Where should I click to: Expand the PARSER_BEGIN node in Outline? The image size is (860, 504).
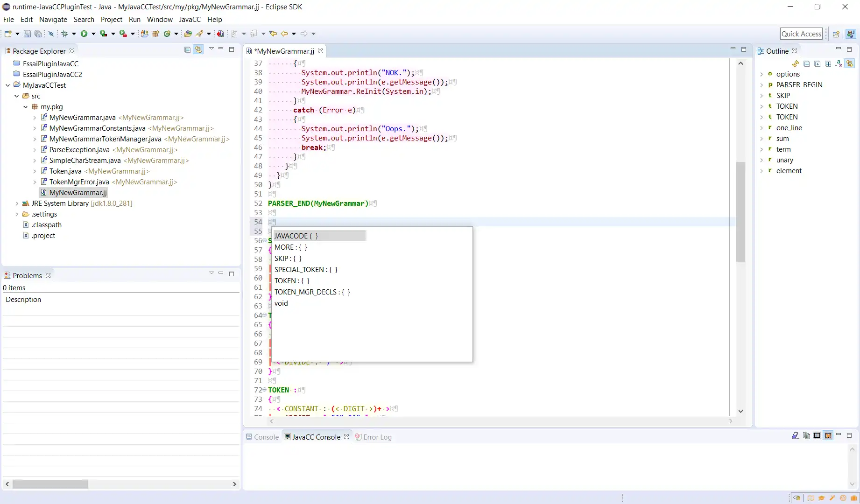pos(761,85)
